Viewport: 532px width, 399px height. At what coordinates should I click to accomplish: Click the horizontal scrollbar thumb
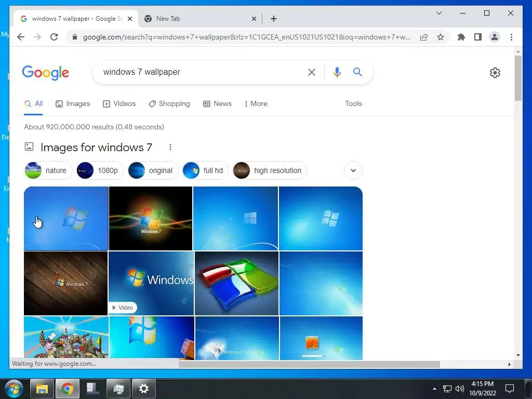(x=310, y=364)
